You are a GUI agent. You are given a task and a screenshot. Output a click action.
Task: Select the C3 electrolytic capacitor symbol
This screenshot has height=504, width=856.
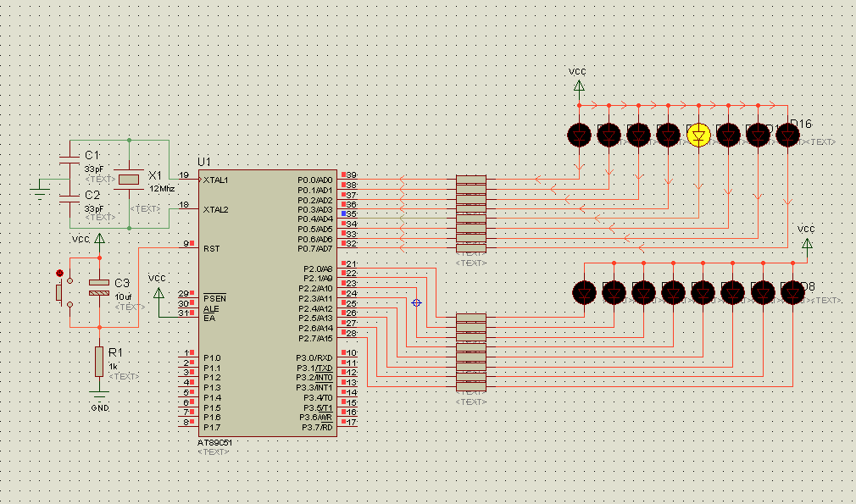pyautogui.click(x=99, y=287)
